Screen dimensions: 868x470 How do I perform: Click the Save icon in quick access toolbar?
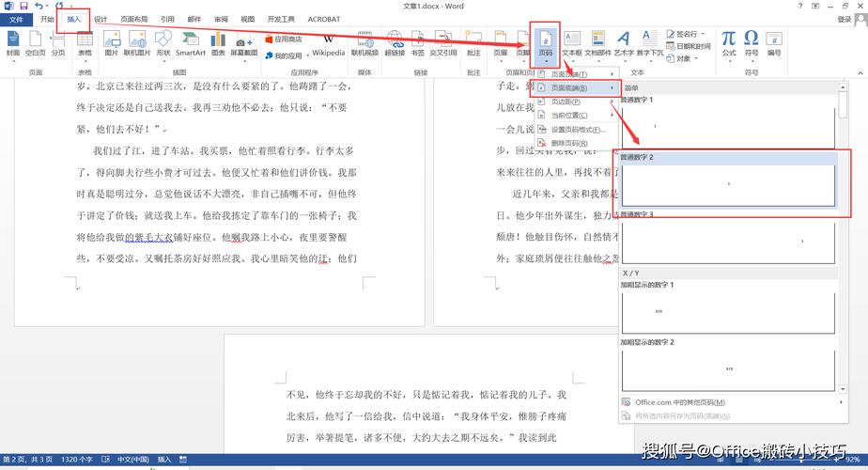tap(23, 6)
